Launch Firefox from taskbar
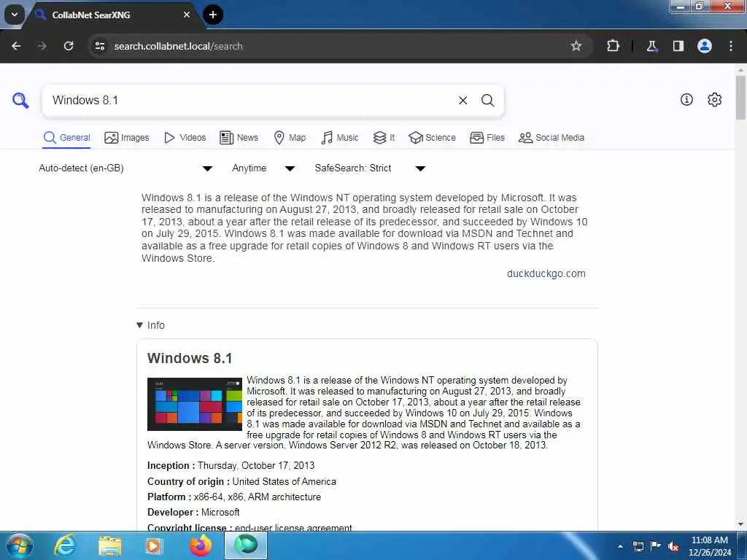The image size is (747, 560). pos(201,545)
